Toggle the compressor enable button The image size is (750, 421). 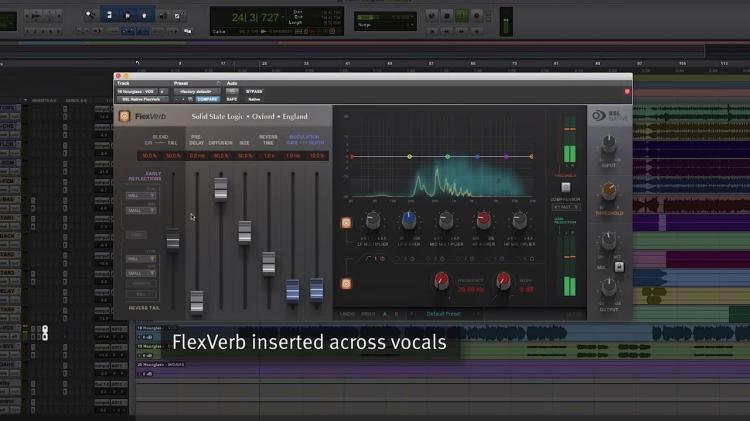pos(565,187)
